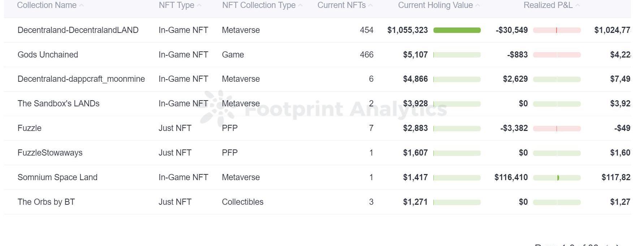Screen dimensions: 644x246
Task: Click the full green Decentraland holding value bar
Action: coord(457,30)
